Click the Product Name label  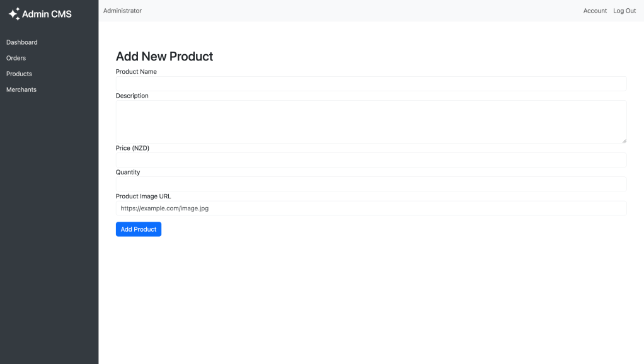[x=136, y=72]
